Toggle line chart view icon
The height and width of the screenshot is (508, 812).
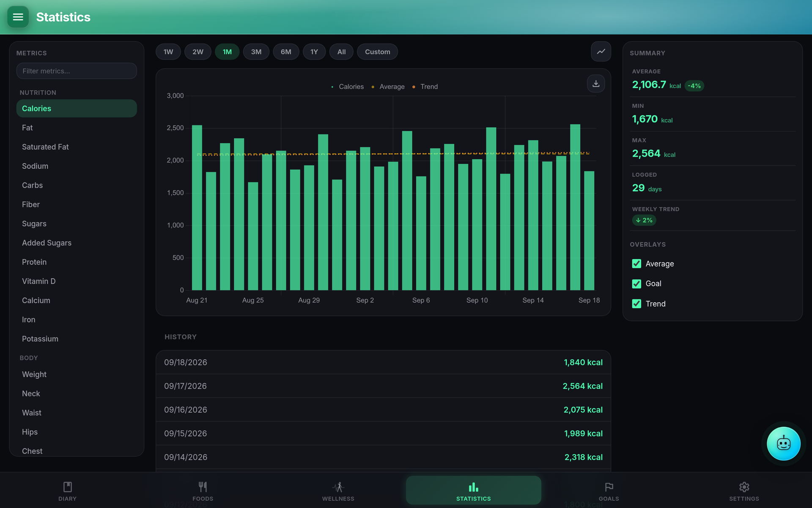coord(601,52)
